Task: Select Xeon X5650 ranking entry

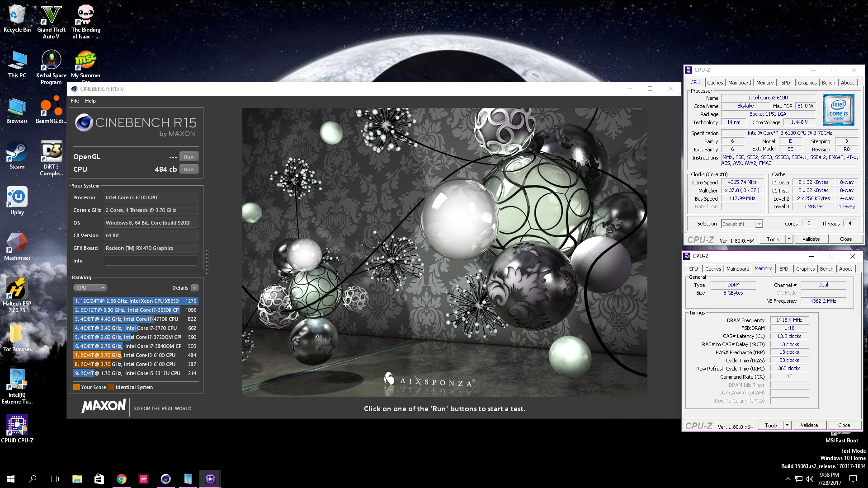Action: [x=136, y=301]
